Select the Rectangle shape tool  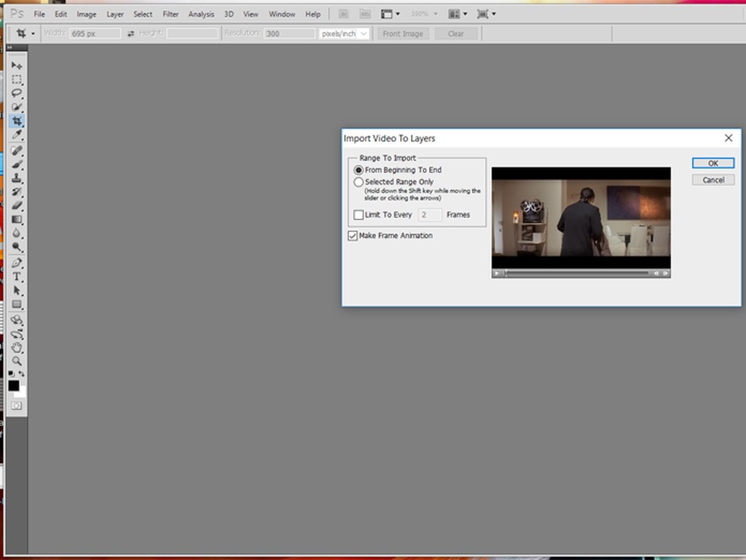point(17,304)
